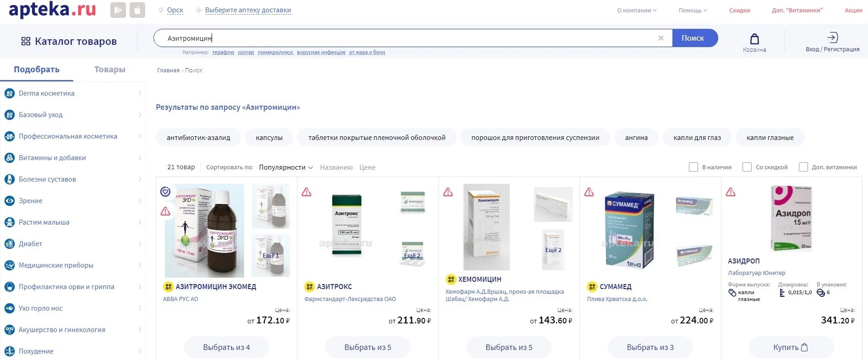The height and width of the screenshot is (360, 868).
Task: Click the Главная breadcrumb link
Action: (168, 70)
